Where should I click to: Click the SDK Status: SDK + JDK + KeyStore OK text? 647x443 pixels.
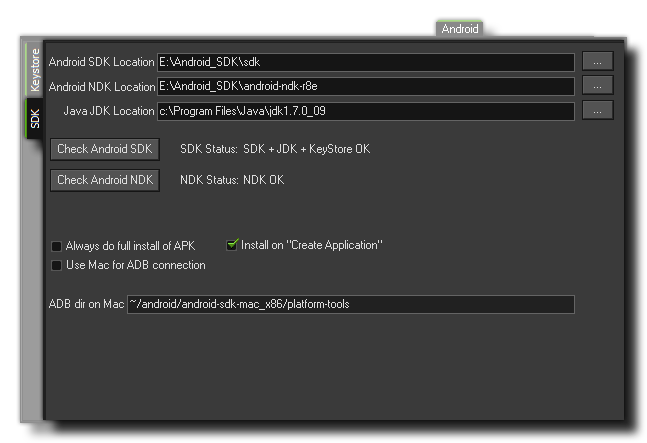(x=275, y=149)
